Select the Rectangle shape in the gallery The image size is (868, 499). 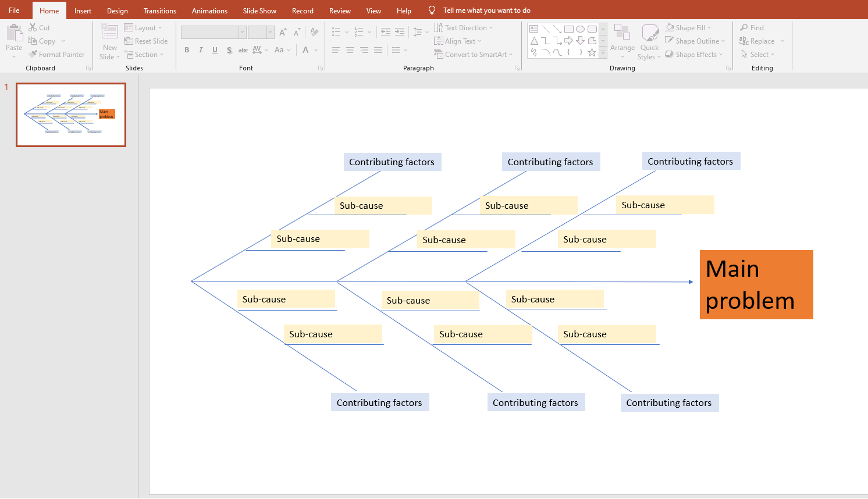(569, 28)
